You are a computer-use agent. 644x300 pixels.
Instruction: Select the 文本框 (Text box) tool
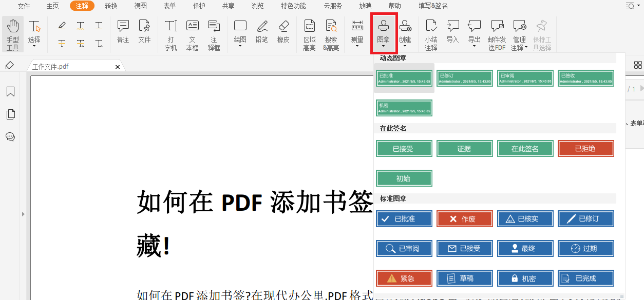(192, 32)
